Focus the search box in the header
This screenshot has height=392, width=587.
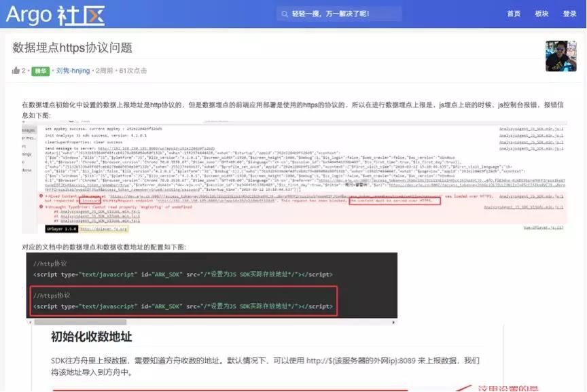[339, 14]
